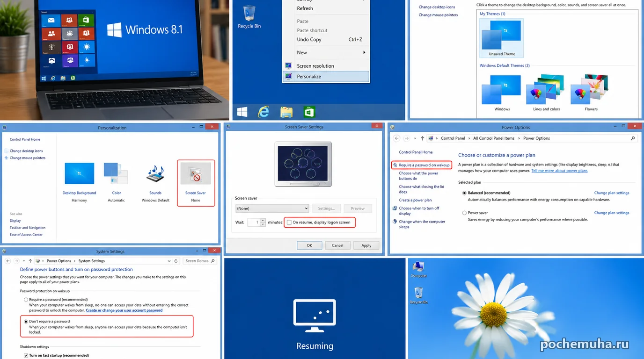Open recent locations dropdown in Power Options
Screen dimensions: 644x359
pos(415,138)
